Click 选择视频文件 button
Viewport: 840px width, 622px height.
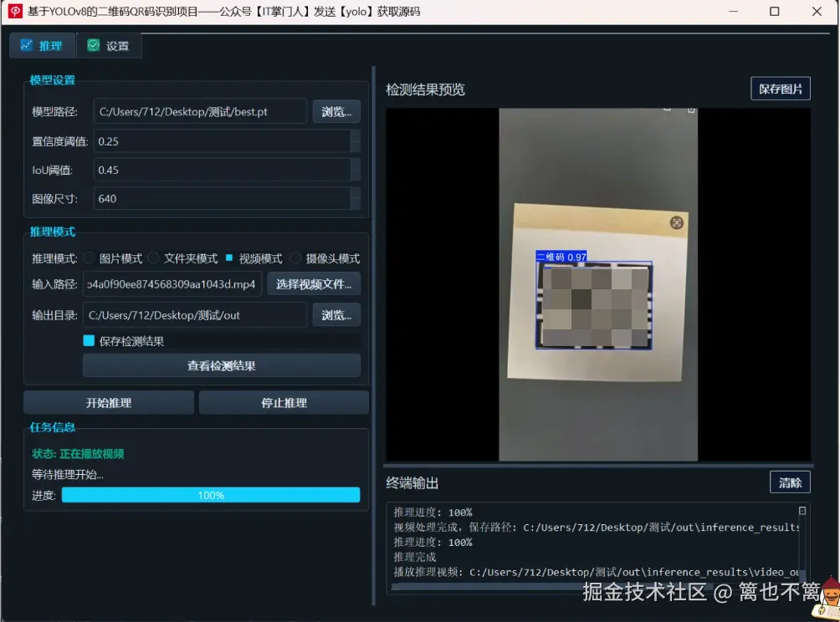pos(314,283)
